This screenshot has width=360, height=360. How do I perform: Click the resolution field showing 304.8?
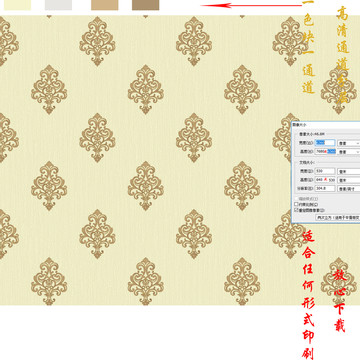(x=325, y=189)
